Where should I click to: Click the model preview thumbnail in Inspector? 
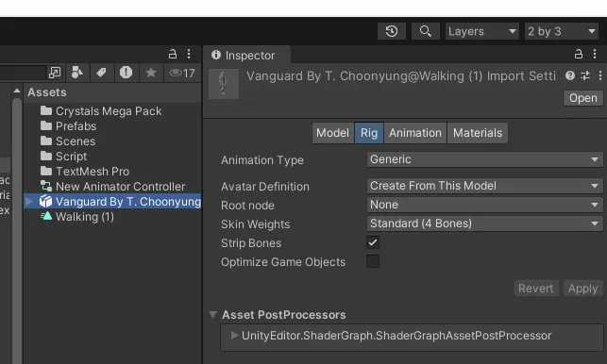point(224,84)
